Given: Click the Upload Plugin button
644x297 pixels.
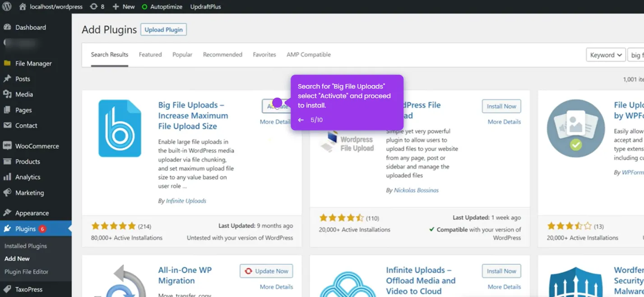Looking at the screenshot, I should point(163,30).
